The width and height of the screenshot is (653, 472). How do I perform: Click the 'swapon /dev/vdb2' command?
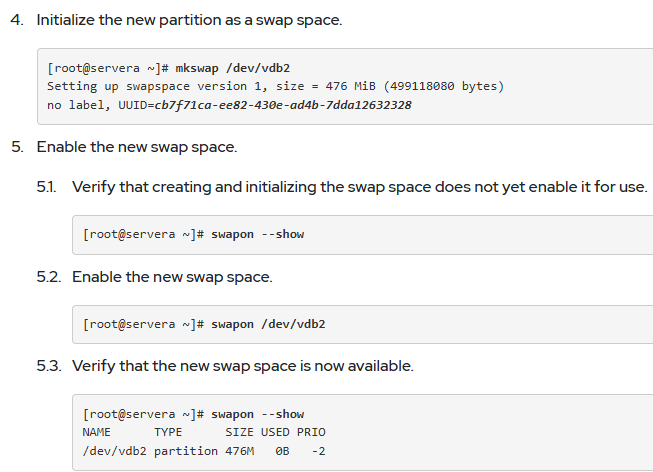(268, 324)
